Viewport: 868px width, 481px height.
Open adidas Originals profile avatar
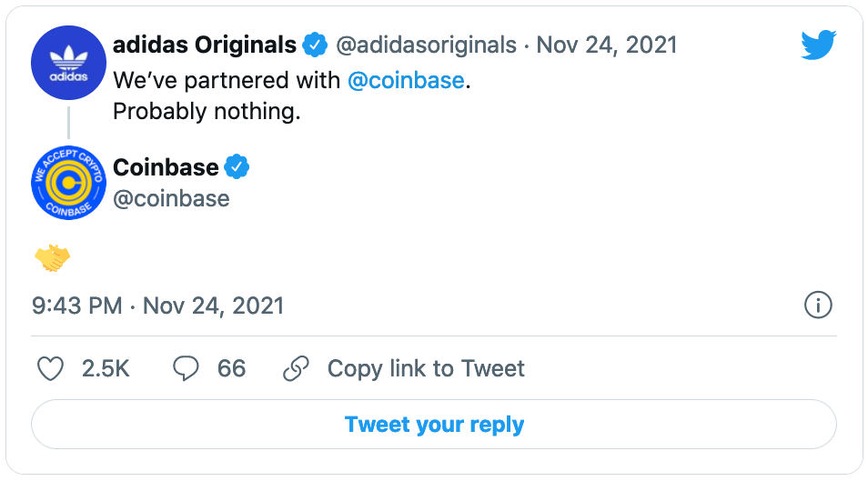click(68, 63)
